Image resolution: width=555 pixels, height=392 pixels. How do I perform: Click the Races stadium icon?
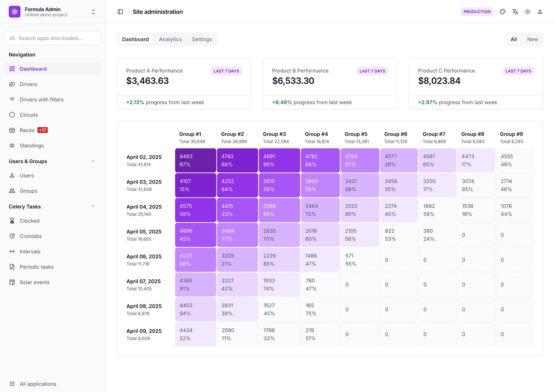coord(12,130)
